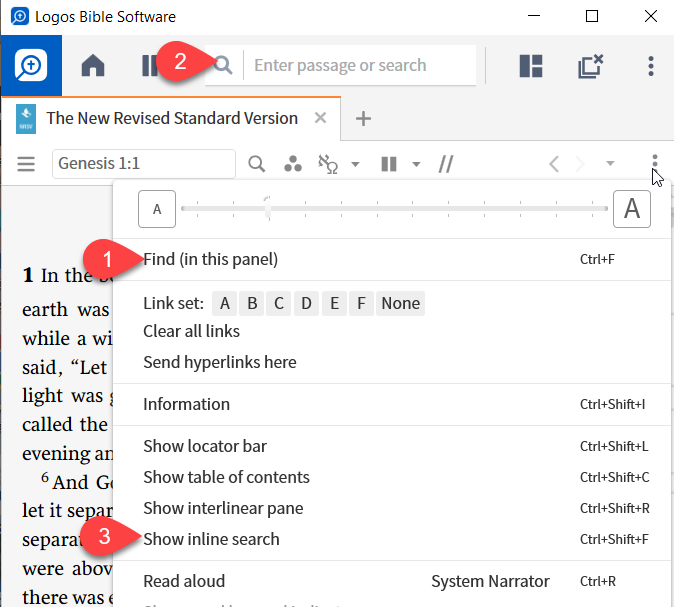Select The New Revised Standard Version tab
The height and width of the screenshot is (607, 674).
(172, 118)
